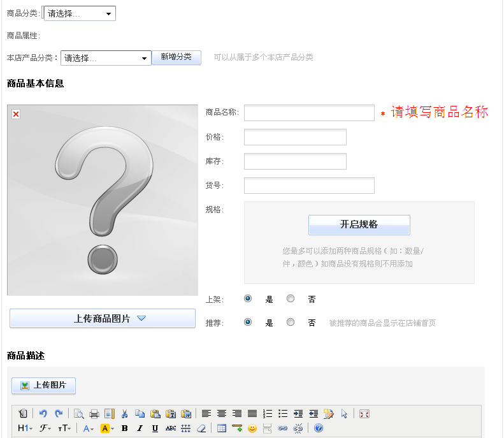The width and height of the screenshot is (504, 438).
Task: Expand the H1 heading dropdown in editor
Action: pos(25,428)
